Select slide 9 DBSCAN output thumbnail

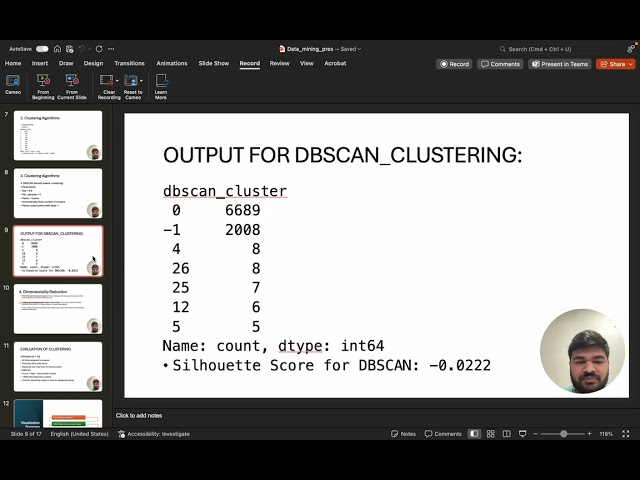[x=58, y=251]
